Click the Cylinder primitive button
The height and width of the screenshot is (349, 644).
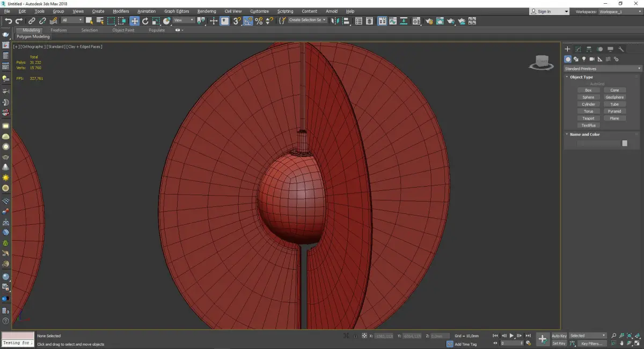[589, 104]
